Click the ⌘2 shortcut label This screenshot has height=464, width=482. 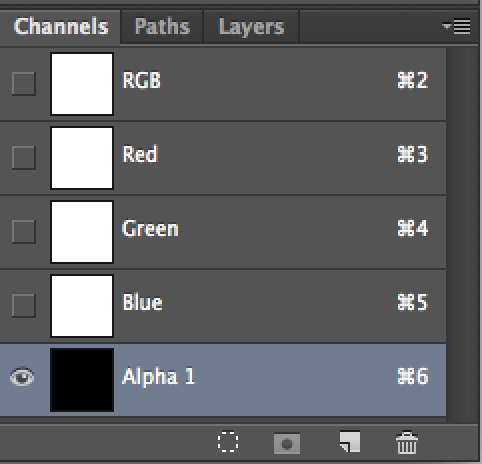point(413,80)
